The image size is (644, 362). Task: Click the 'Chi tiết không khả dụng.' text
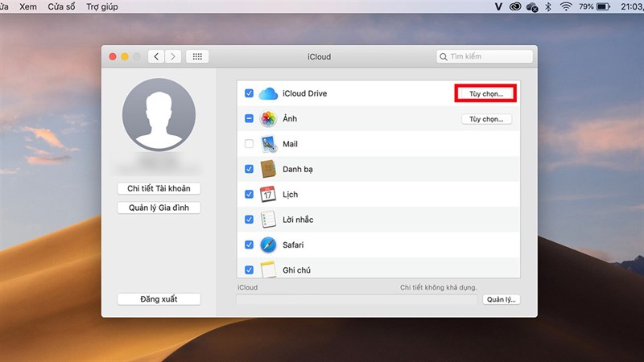coord(439,287)
